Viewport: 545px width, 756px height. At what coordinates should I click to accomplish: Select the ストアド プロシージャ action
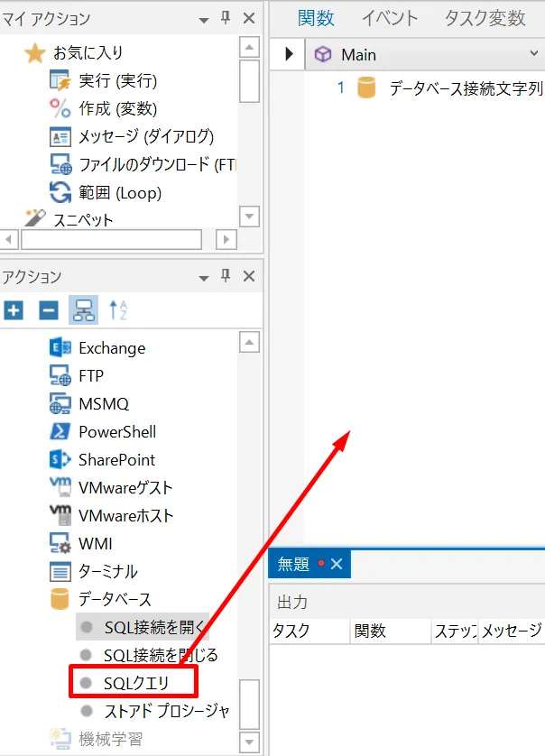[x=166, y=711]
